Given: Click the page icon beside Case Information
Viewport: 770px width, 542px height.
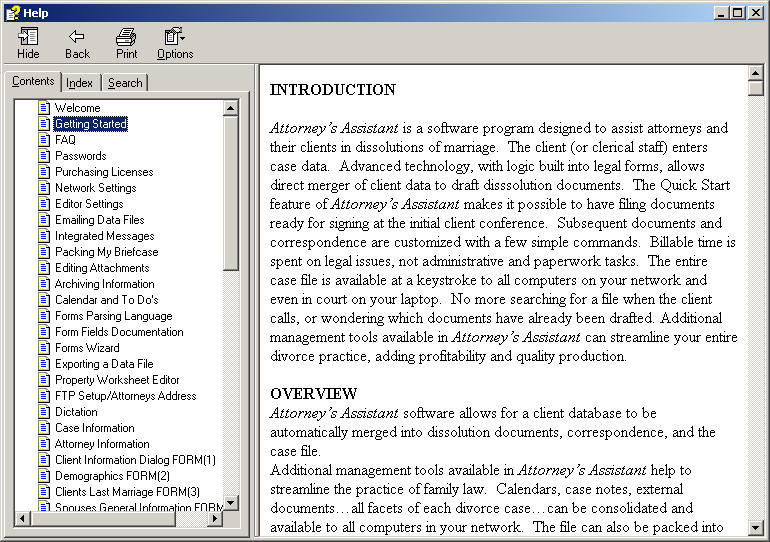Looking at the screenshot, I should coord(44,428).
